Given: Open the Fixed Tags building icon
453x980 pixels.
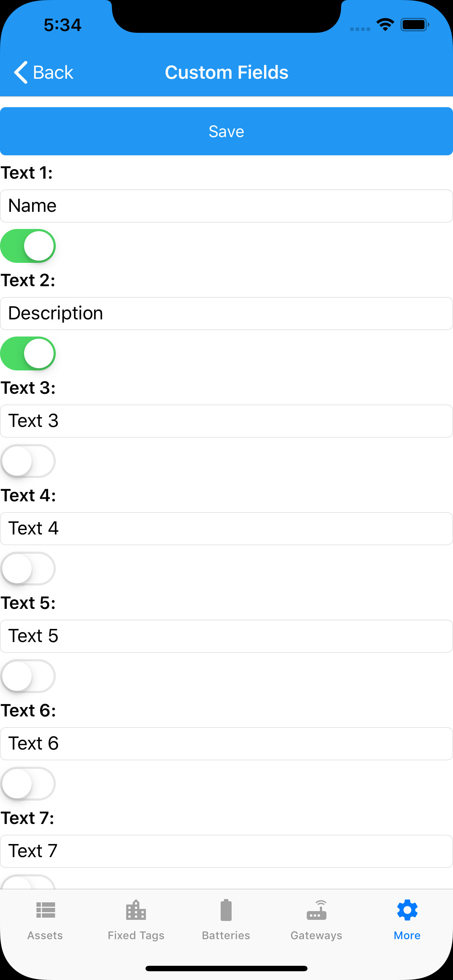Looking at the screenshot, I should (x=136, y=910).
